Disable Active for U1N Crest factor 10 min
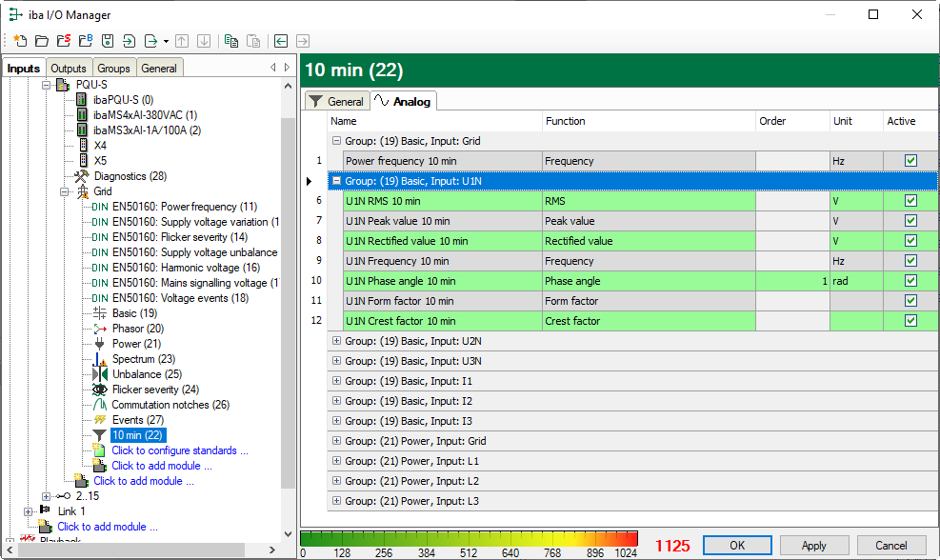The image size is (940, 560). (x=910, y=321)
